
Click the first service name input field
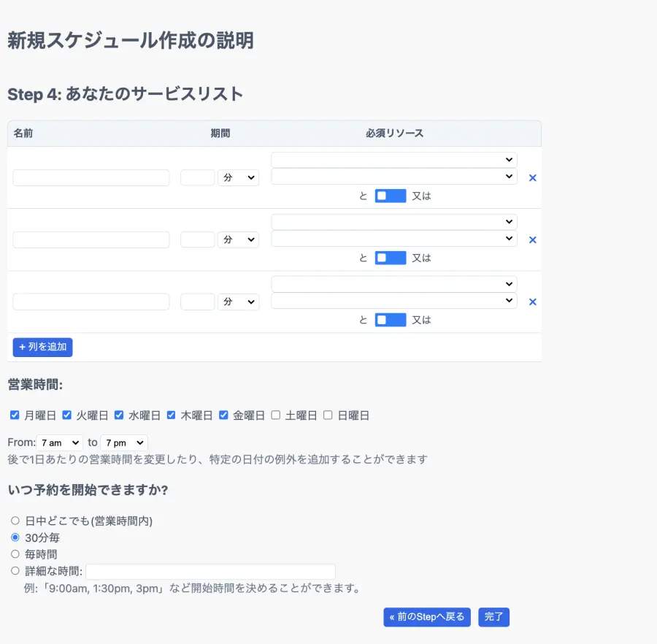click(x=91, y=178)
